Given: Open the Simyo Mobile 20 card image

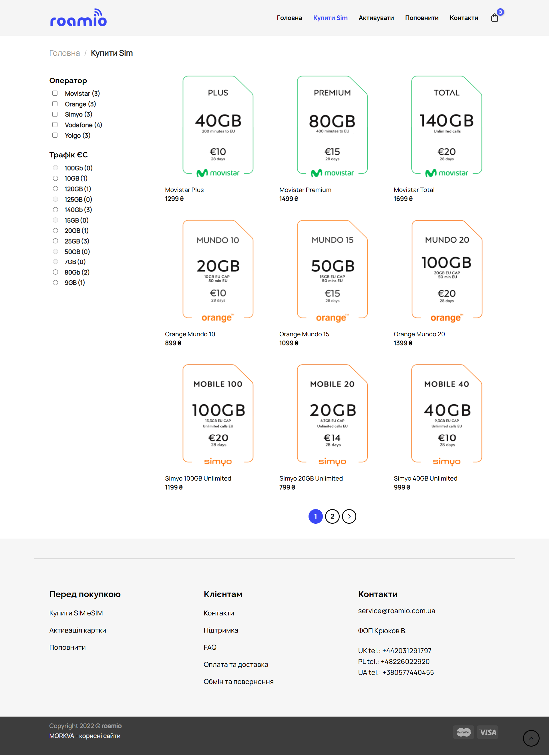Looking at the screenshot, I should (x=332, y=414).
